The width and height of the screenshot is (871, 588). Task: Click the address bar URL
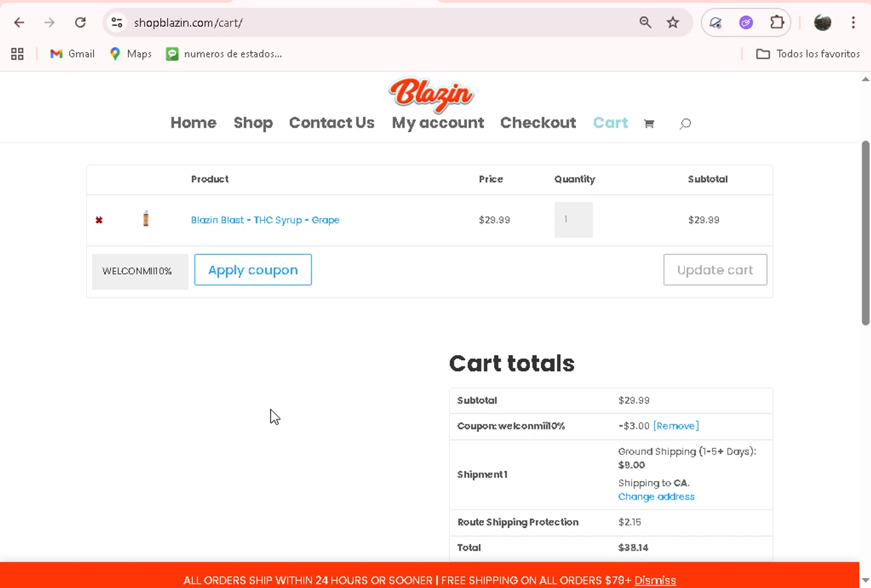(x=188, y=23)
